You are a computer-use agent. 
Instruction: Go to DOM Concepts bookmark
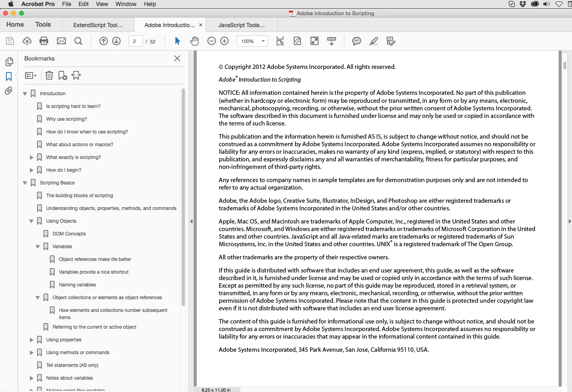coord(69,234)
